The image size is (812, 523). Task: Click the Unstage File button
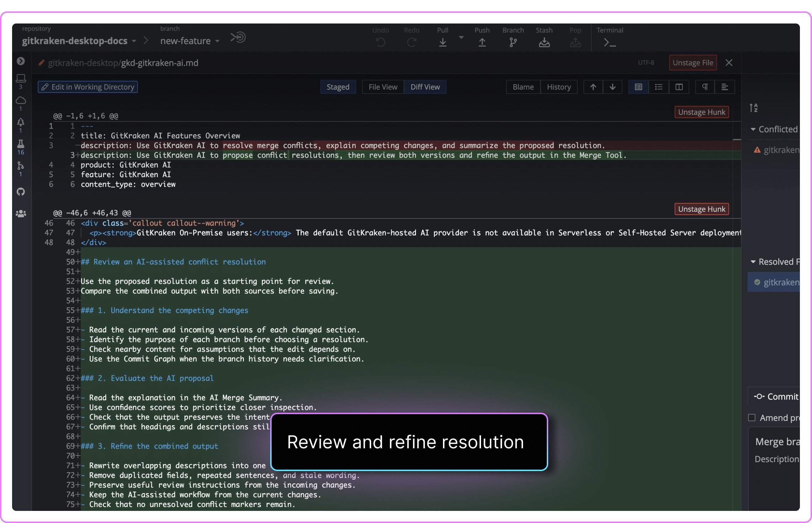(x=693, y=63)
